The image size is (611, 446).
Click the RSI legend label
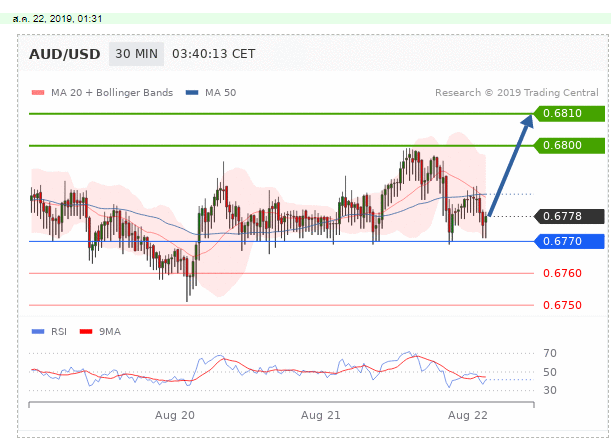tap(59, 332)
